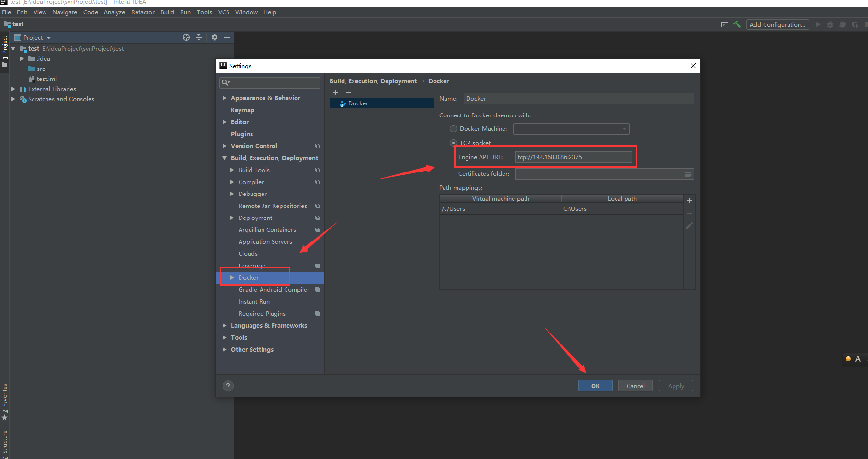Open the Docker Machine dropdown
This screenshot has width=868, height=459.
571,129
